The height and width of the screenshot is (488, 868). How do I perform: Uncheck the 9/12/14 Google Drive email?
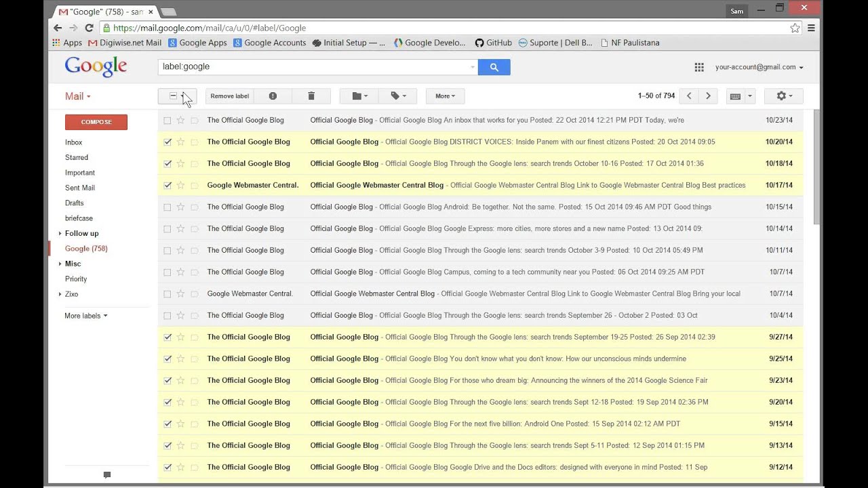167,467
